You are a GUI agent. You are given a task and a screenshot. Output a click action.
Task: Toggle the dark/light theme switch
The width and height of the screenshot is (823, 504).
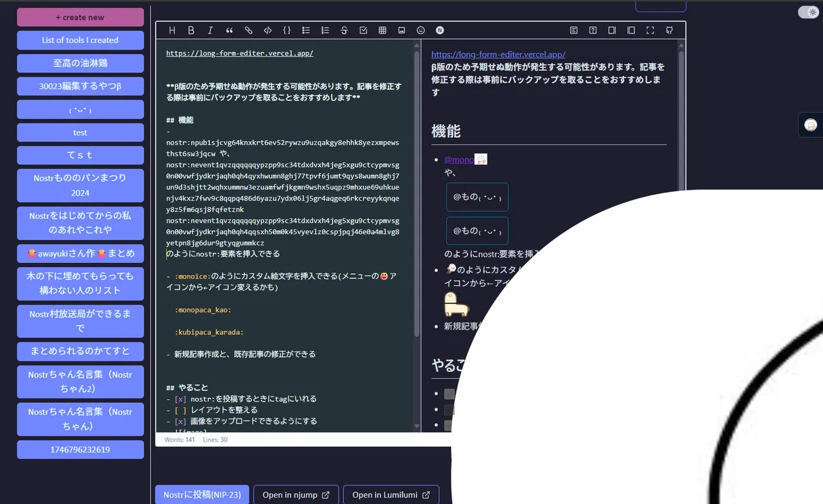click(808, 12)
